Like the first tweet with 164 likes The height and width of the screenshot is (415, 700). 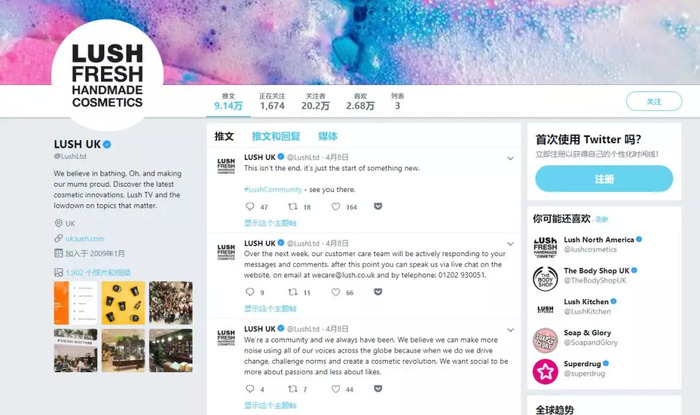click(x=336, y=206)
